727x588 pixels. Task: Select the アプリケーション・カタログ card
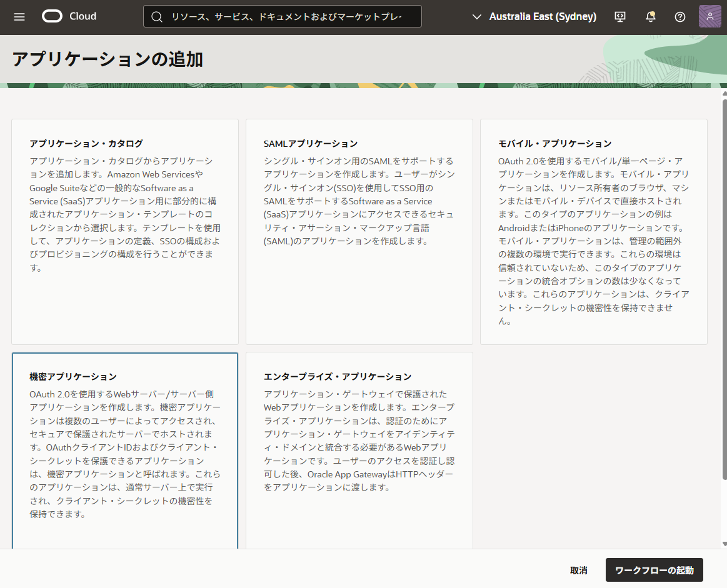[x=124, y=231]
